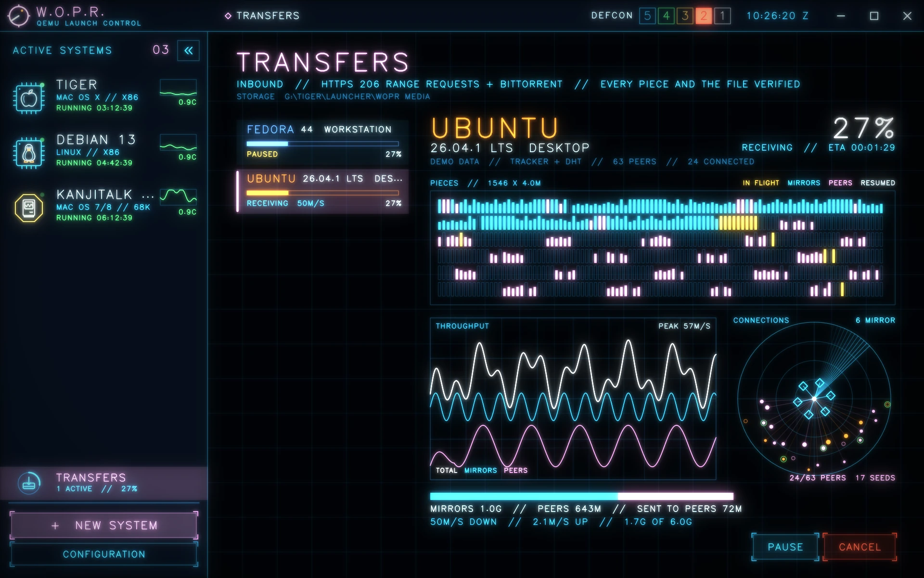Screen dimensions: 924x578
Task: Open the Transfers download tray icon
Action: coord(29,483)
